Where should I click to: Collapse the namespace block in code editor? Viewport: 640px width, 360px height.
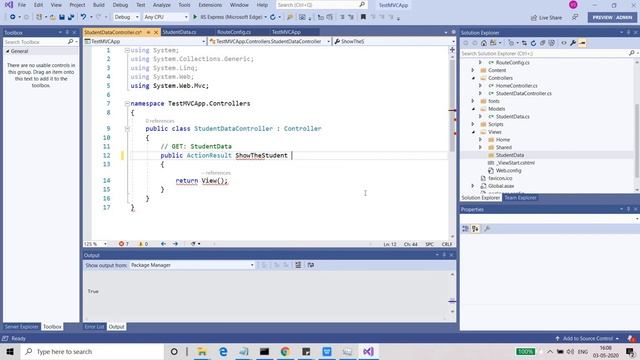pos(127,104)
